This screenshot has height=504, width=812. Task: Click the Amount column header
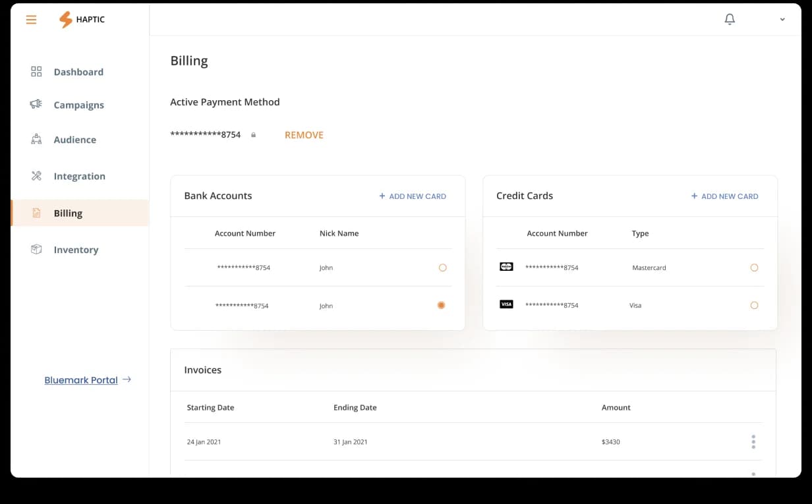(616, 408)
